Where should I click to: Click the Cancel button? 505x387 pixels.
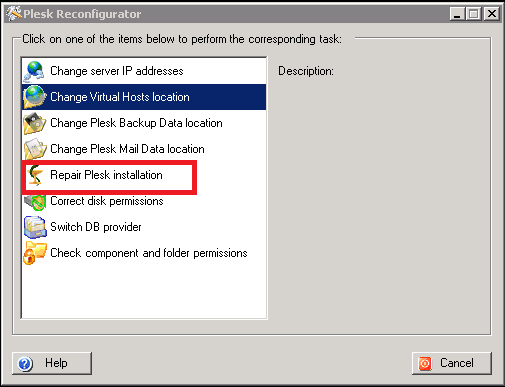click(452, 363)
